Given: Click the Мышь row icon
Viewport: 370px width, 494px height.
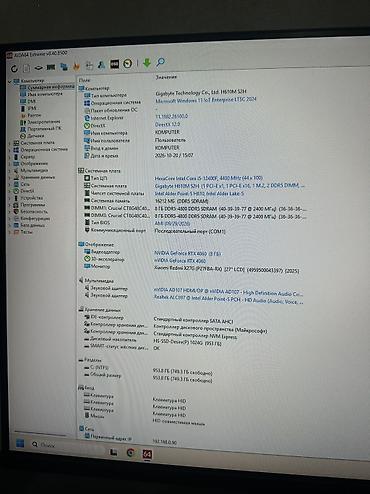Looking at the screenshot, I should 87,415.
